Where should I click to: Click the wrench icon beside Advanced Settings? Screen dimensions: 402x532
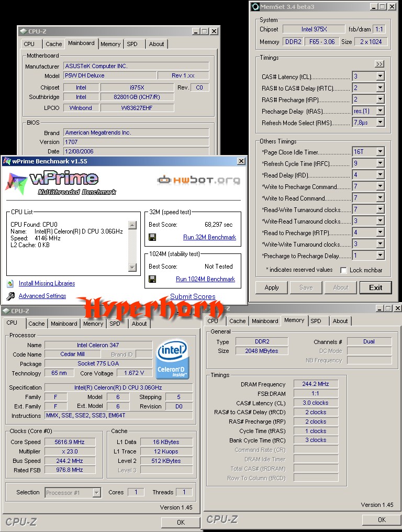click(x=10, y=296)
